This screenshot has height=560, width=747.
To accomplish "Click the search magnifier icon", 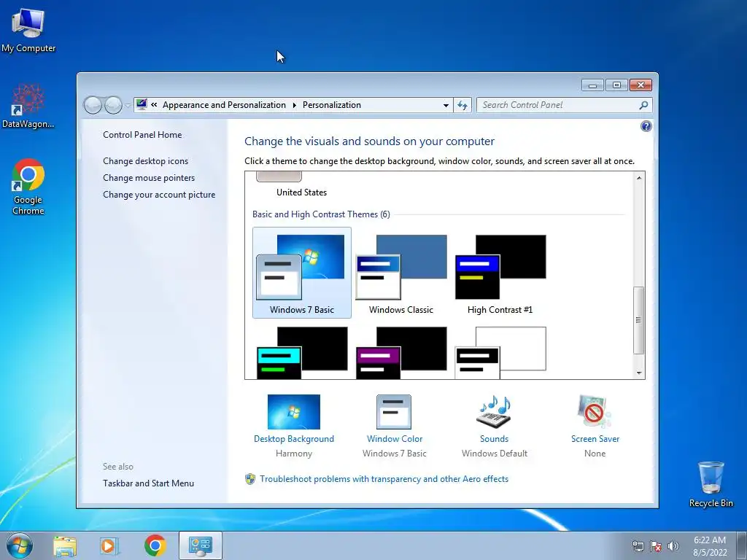I will tap(643, 105).
